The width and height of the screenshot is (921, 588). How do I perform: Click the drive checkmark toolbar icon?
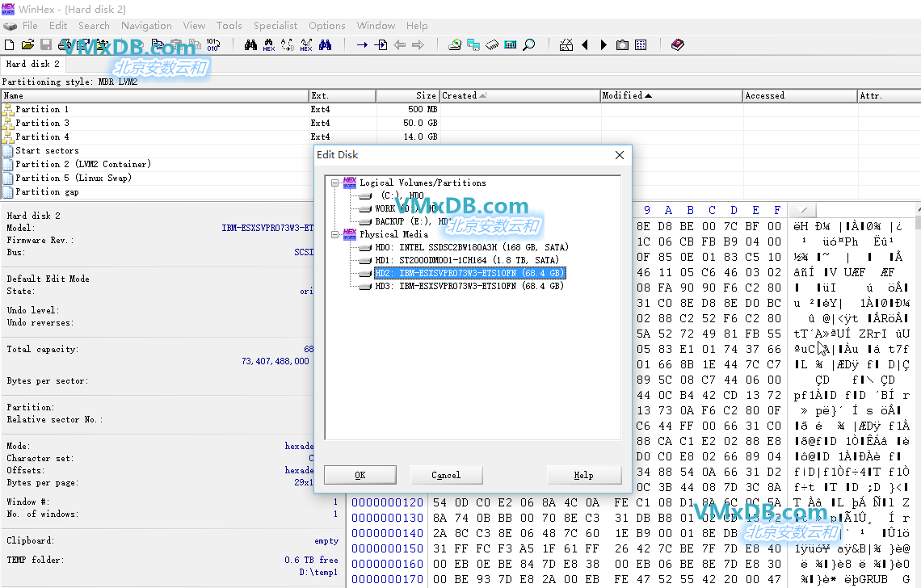(566, 44)
